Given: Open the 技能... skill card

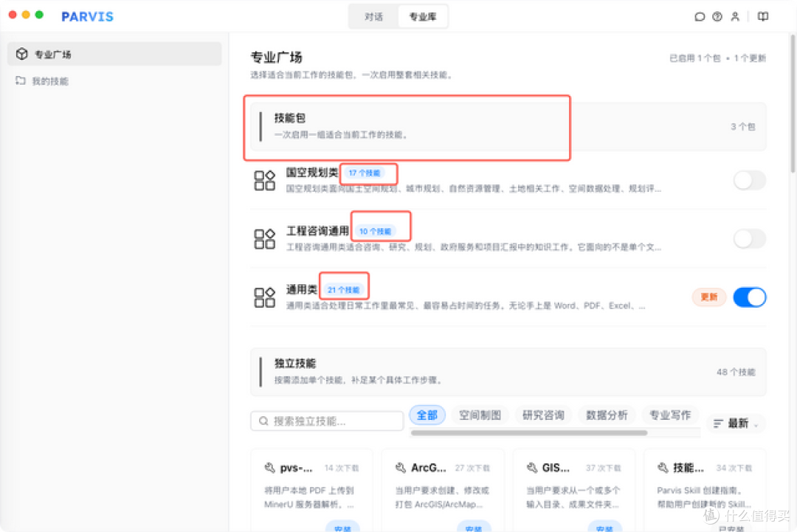Looking at the screenshot, I should click(x=705, y=490).
